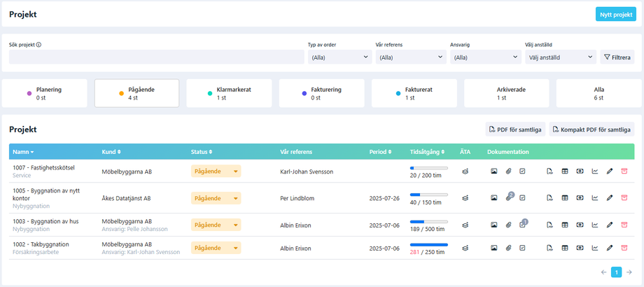The image size is (644, 287).
Task: Open image gallery for project 1005
Action: 493,198
